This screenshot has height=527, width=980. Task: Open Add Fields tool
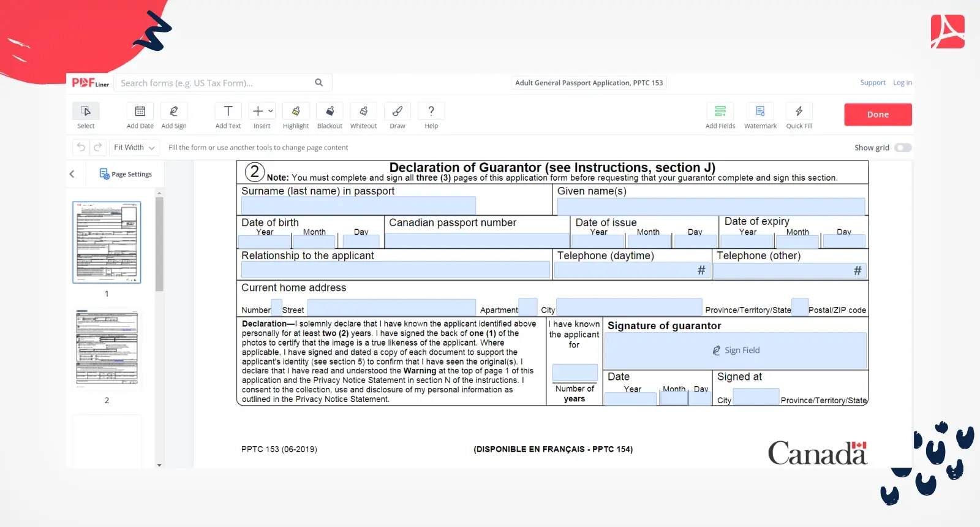pyautogui.click(x=720, y=111)
